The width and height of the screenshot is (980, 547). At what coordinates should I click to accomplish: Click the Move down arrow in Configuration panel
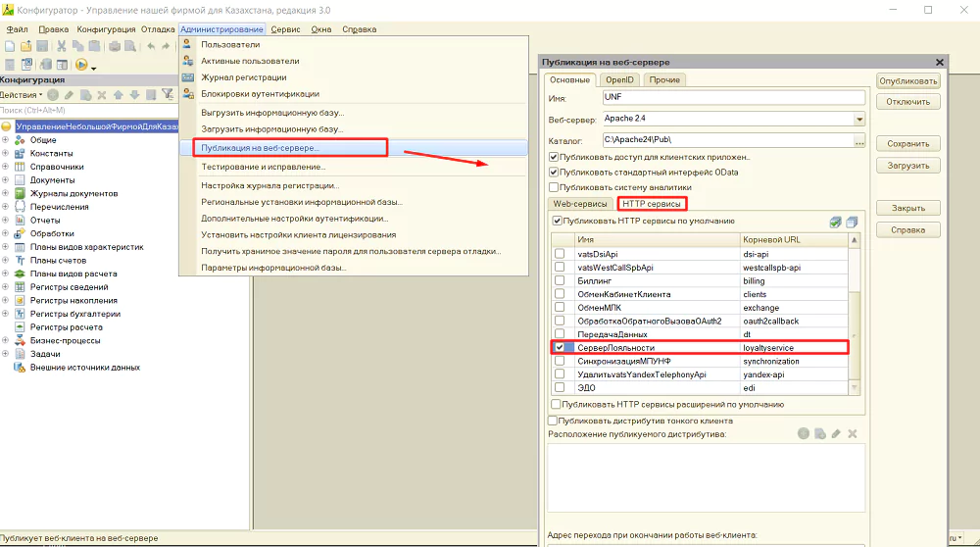click(x=134, y=95)
